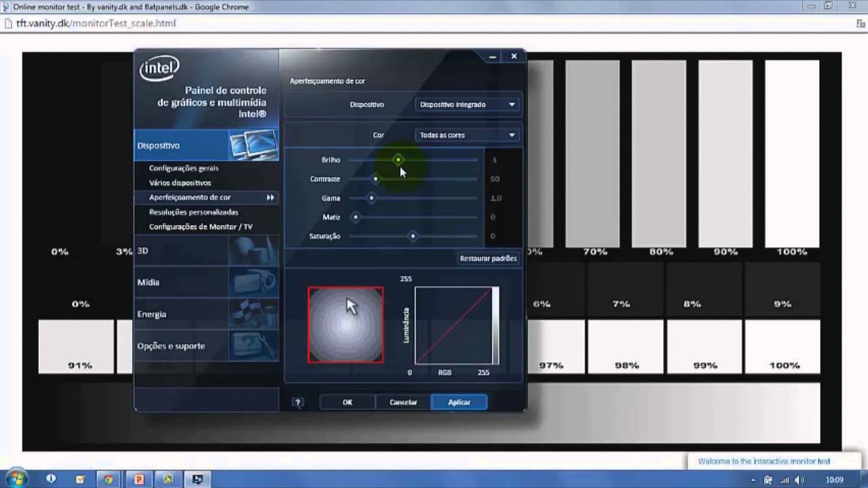868x488 pixels.
Task: Click the white box labeled 91%
Action: coord(76,347)
